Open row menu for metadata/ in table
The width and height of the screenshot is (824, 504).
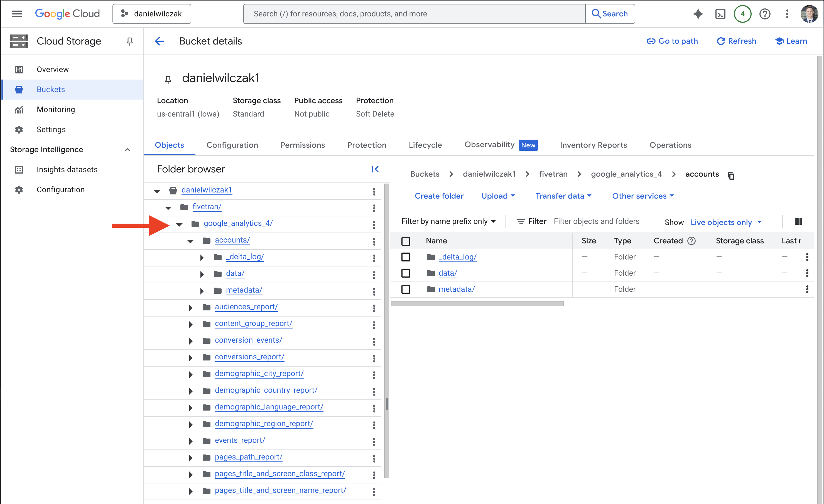(x=807, y=289)
